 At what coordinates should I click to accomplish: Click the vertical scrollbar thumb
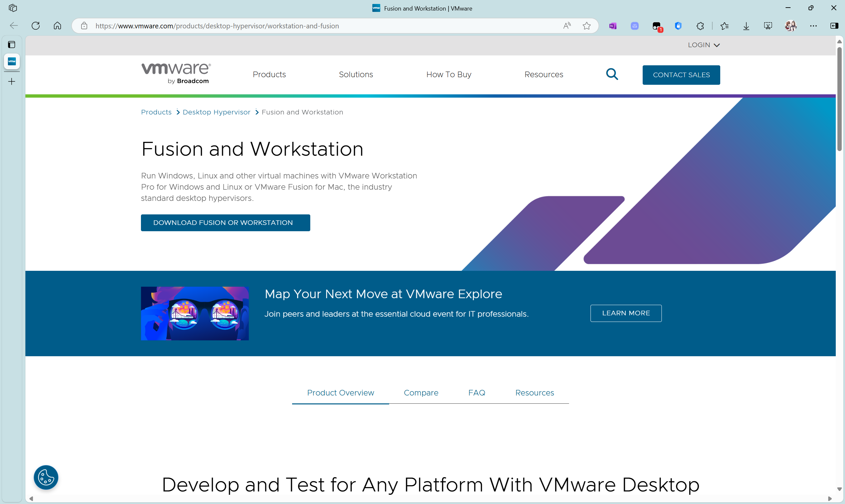[x=839, y=99]
